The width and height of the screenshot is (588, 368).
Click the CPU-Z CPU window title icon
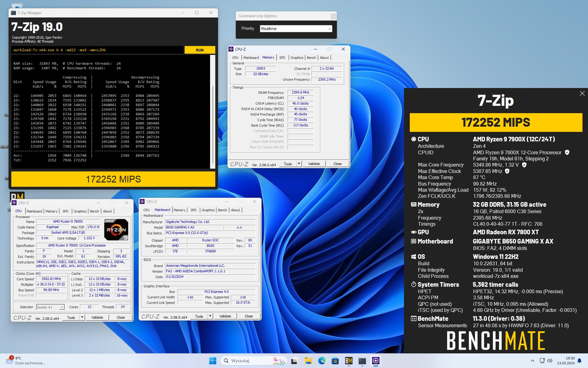point(14,203)
